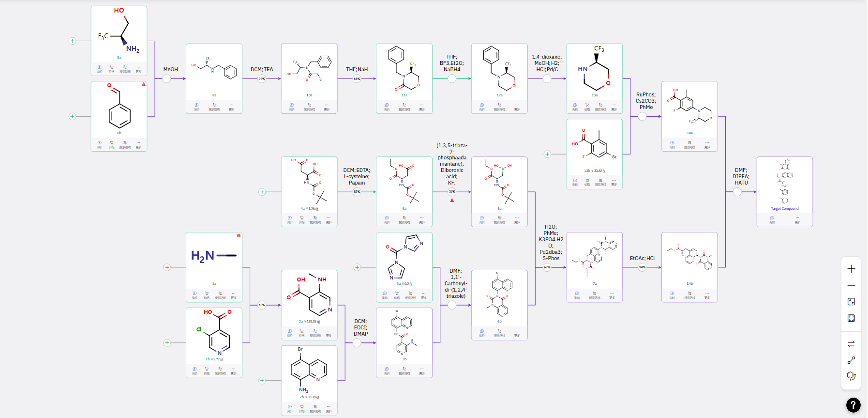The width and height of the screenshot is (868, 418).
Task: Enter fullscreen with the expand-frame icon
Action: (851, 318)
